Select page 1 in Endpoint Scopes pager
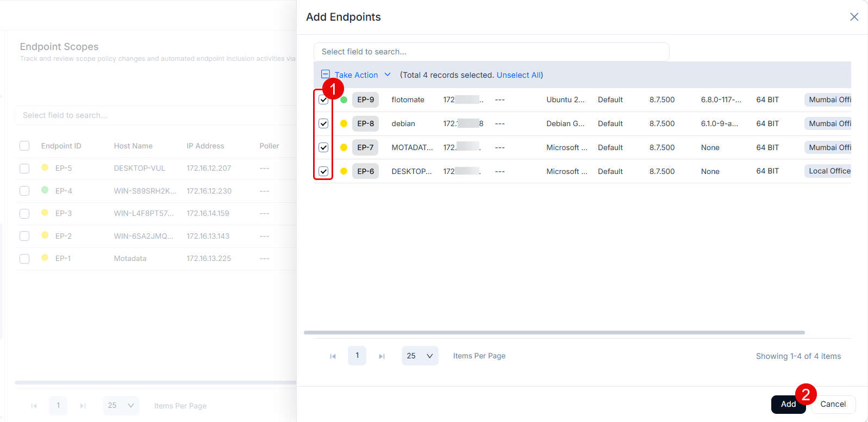 coord(58,406)
